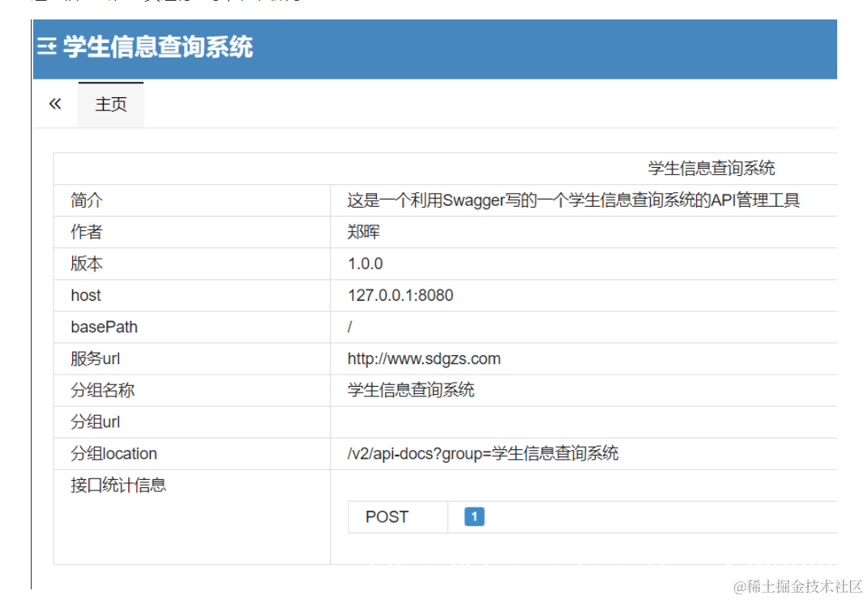Image resolution: width=868 pixels, height=600 pixels.
Task: Click the host row label
Action: (x=86, y=295)
